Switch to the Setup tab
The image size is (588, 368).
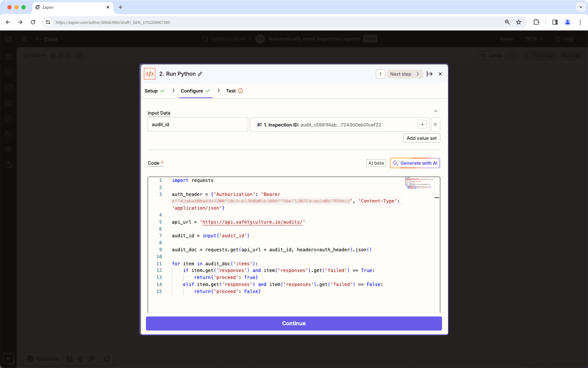[x=152, y=91]
